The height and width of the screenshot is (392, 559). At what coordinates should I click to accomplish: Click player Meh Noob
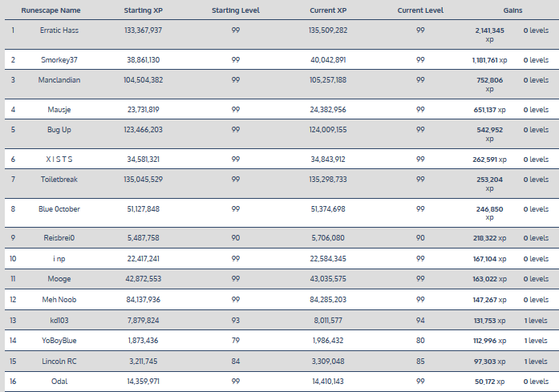pos(59,300)
